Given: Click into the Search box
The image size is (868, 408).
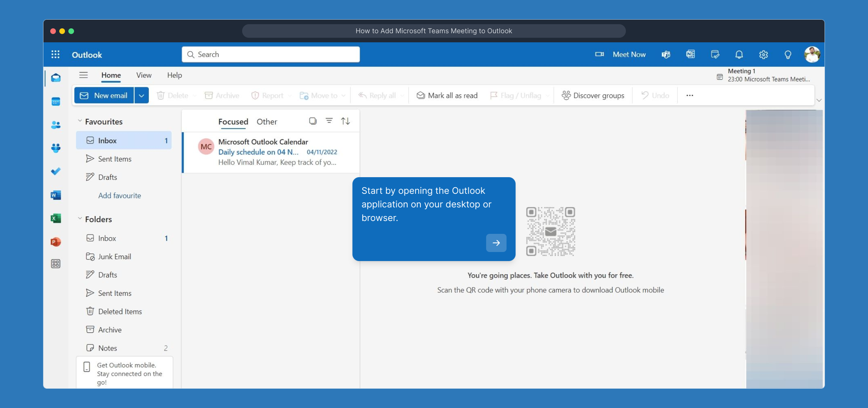Looking at the screenshot, I should point(270,54).
